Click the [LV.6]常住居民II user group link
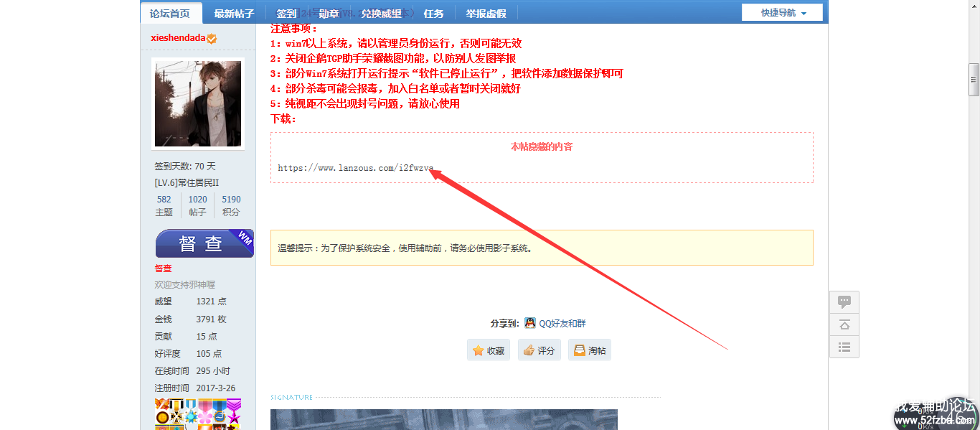 coord(187,183)
